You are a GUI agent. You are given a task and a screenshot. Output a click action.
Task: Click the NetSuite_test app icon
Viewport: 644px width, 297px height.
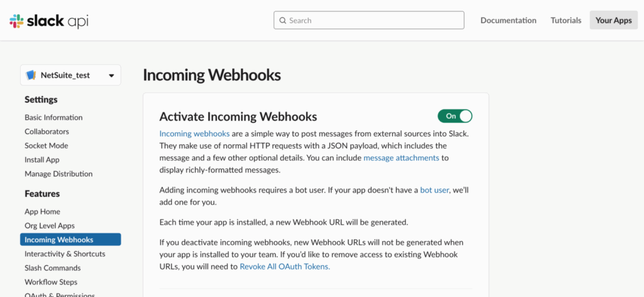[31, 75]
